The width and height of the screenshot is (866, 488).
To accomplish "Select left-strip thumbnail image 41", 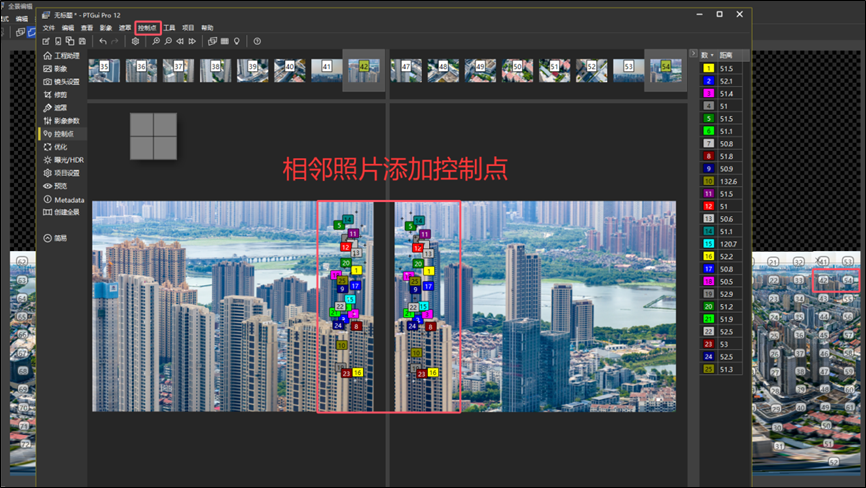I will tap(326, 71).
